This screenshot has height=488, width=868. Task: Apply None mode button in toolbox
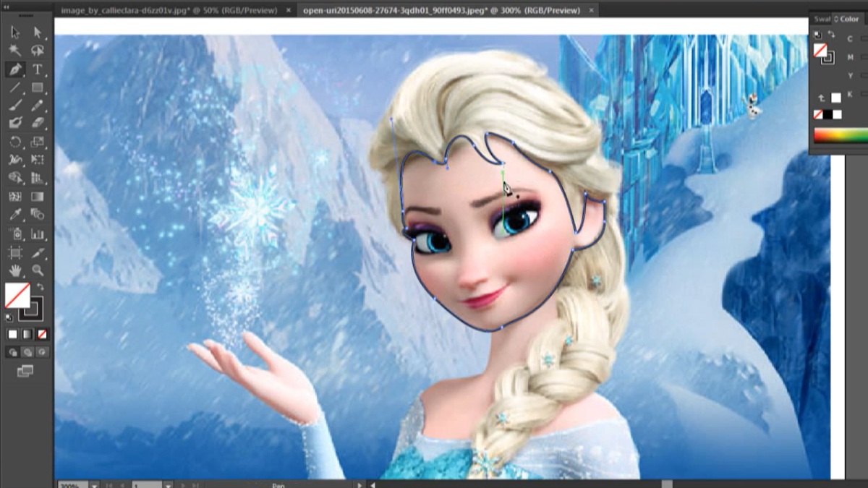click(x=42, y=334)
